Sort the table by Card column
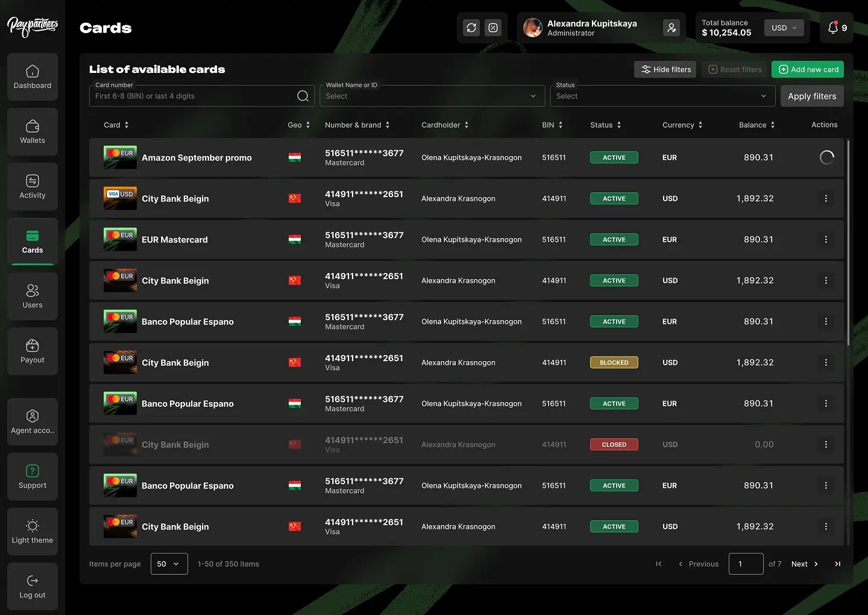 tap(116, 125)
